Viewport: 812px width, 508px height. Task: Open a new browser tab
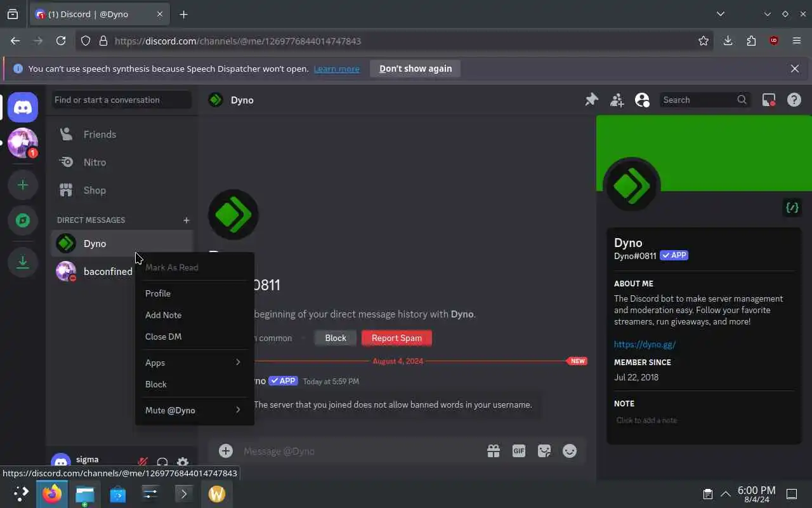[x=183, y=14]
